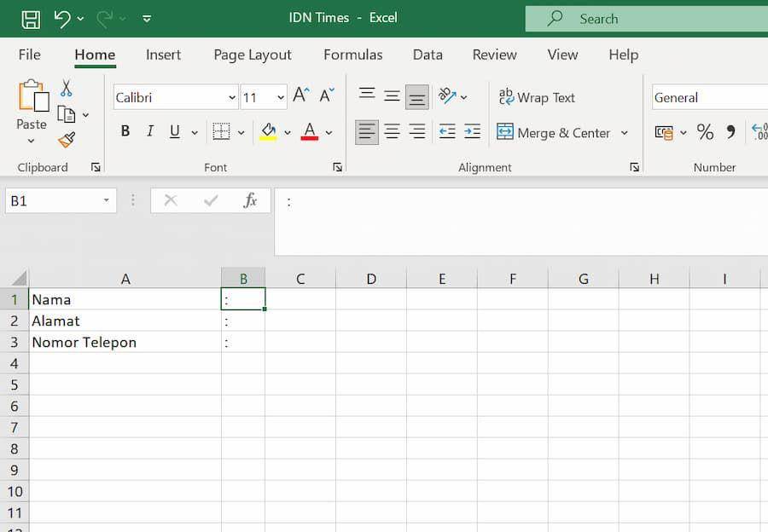Screen dimensions: 768x532
Task: Open Customize Quick Access Toolbar menu
Action: coord(147,19)
